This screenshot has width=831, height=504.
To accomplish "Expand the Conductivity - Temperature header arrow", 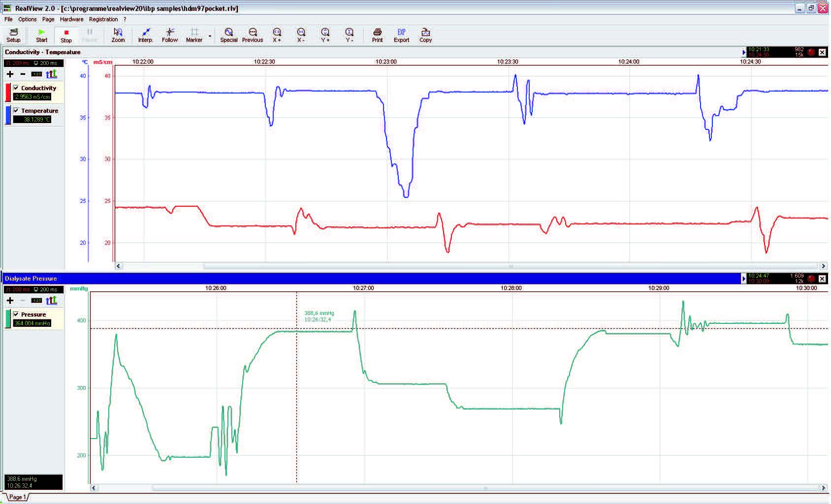I will (744, 52).
